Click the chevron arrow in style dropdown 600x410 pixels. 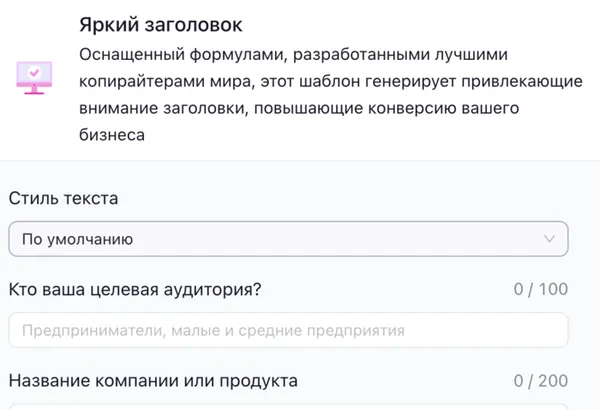point(548,239)
